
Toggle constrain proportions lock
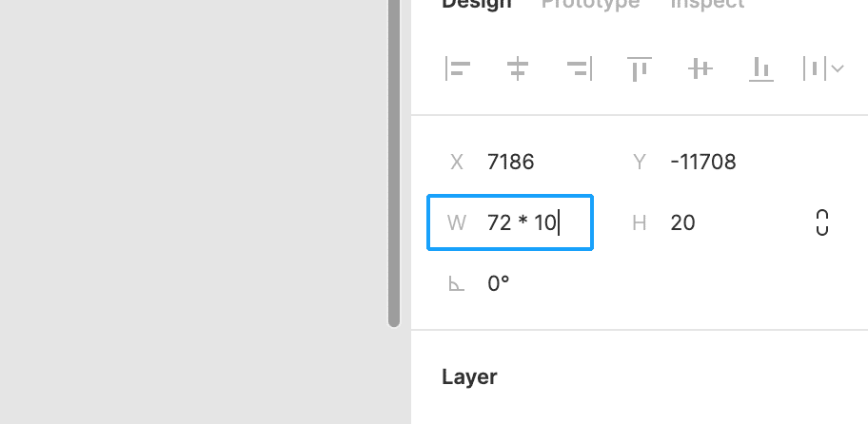coord(822,222)
